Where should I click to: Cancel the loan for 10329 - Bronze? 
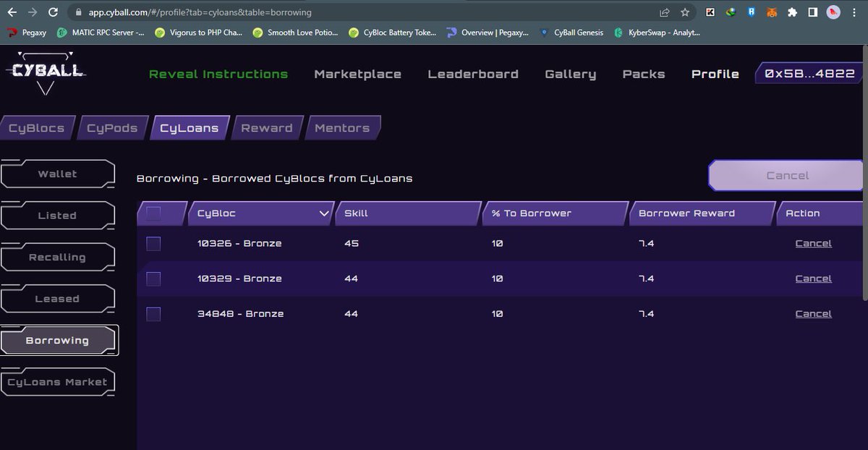tap(813, 279)
